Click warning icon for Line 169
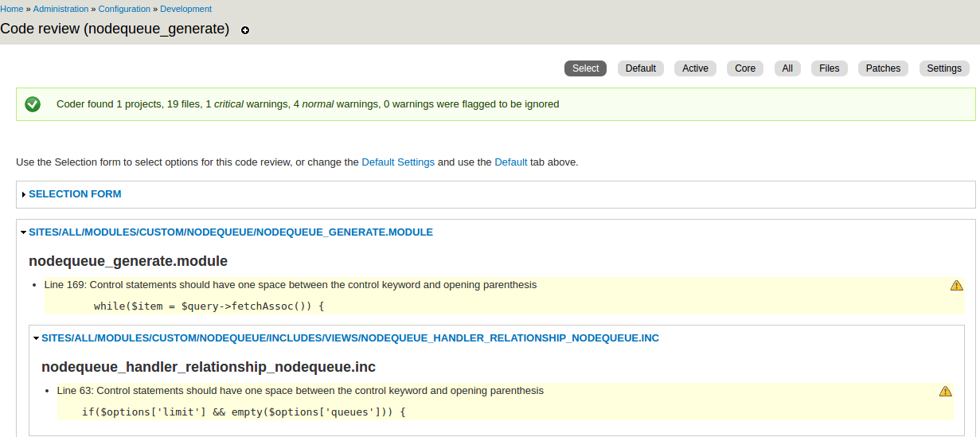 point(956,285)
